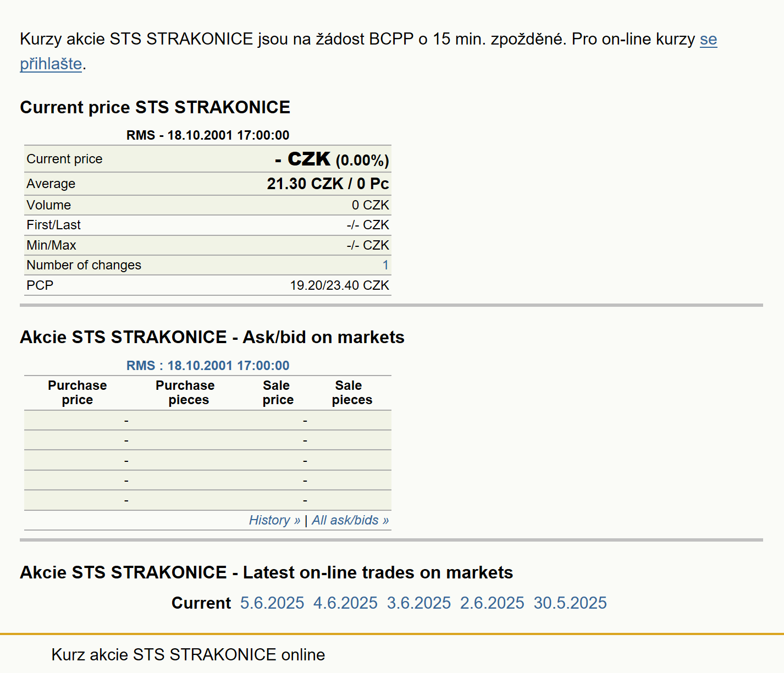This screenshot has width=784, height=673.
Task: Click the Sale pieces column header
Action: point(352,393)
